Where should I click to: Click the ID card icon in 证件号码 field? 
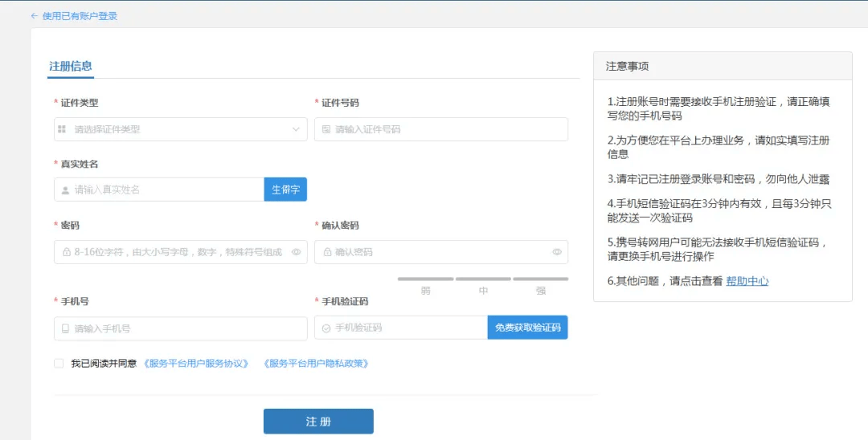tap(325, 129)
